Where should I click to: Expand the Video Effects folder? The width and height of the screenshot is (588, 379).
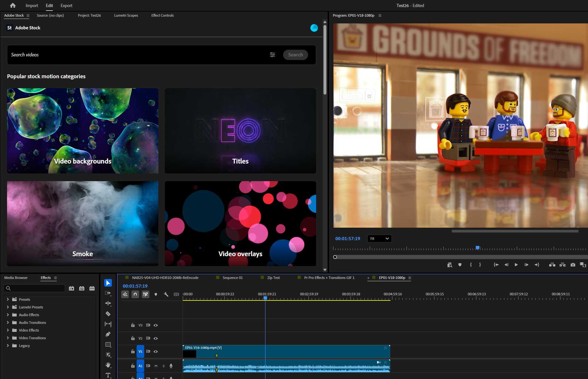(8, 330)
